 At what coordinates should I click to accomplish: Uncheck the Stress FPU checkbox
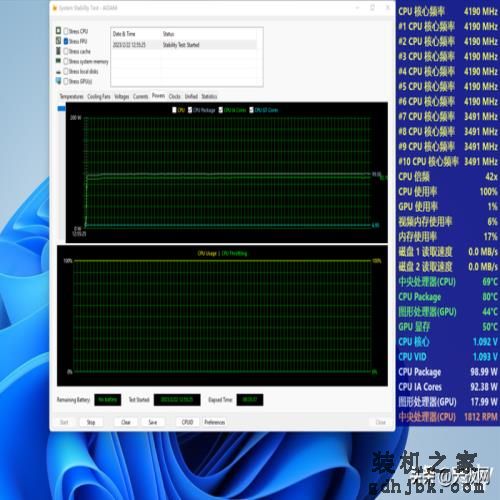click(x=66, y=41)
